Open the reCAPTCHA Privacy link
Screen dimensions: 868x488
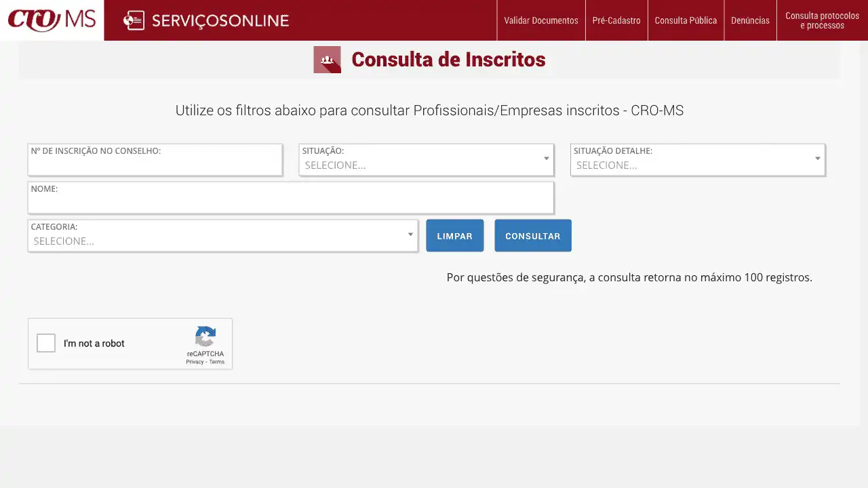click(x=195, y=362)
